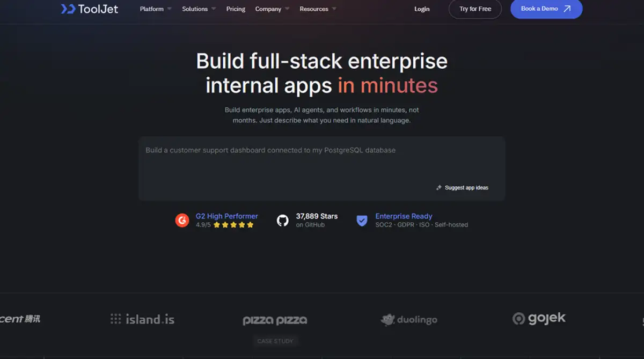Image resolution: width=644 pixels, height=359 pixels.
Task: Click the pizza pizza logo
Action: point(275,320)
